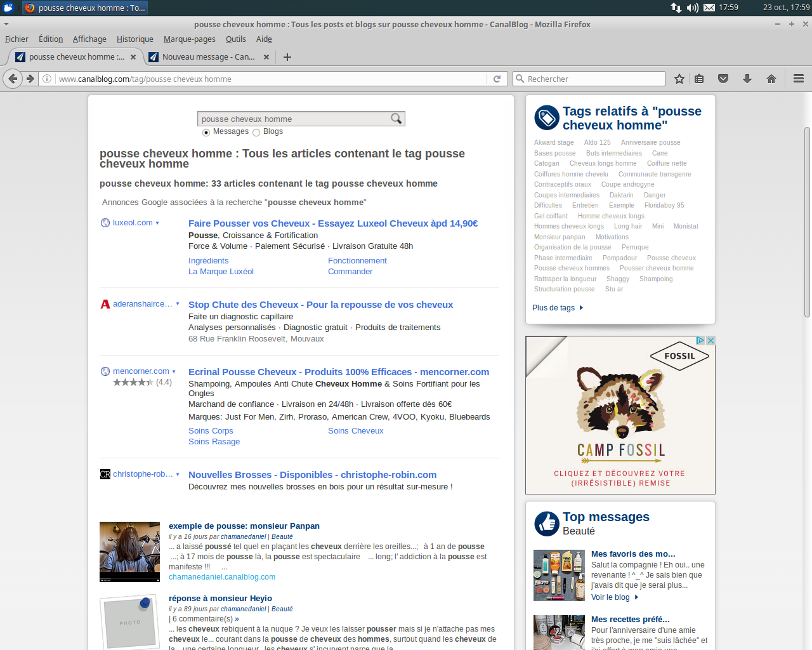Select the Blogs radio button
This screenshot has height=650, width=812.
click(256, 133)
